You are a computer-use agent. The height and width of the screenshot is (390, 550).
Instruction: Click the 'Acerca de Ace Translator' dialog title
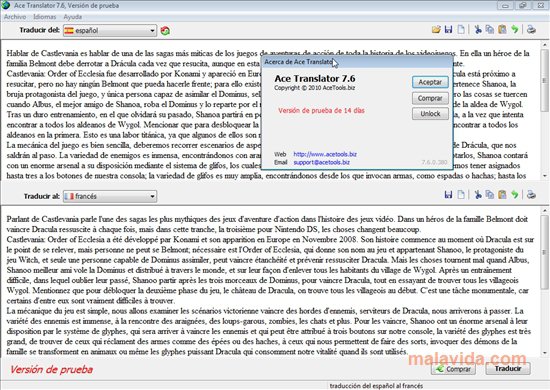pos(299,62)
